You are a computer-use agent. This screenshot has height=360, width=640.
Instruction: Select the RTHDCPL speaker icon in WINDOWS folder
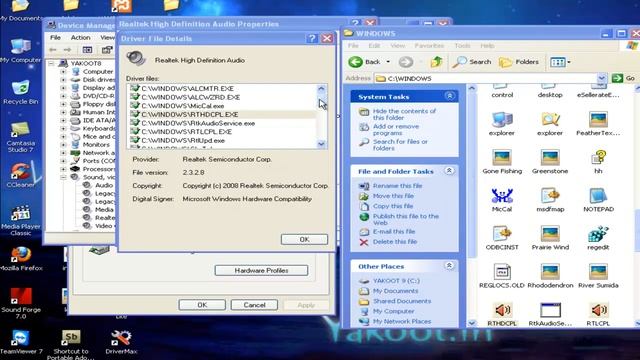[x=502, y=310]
